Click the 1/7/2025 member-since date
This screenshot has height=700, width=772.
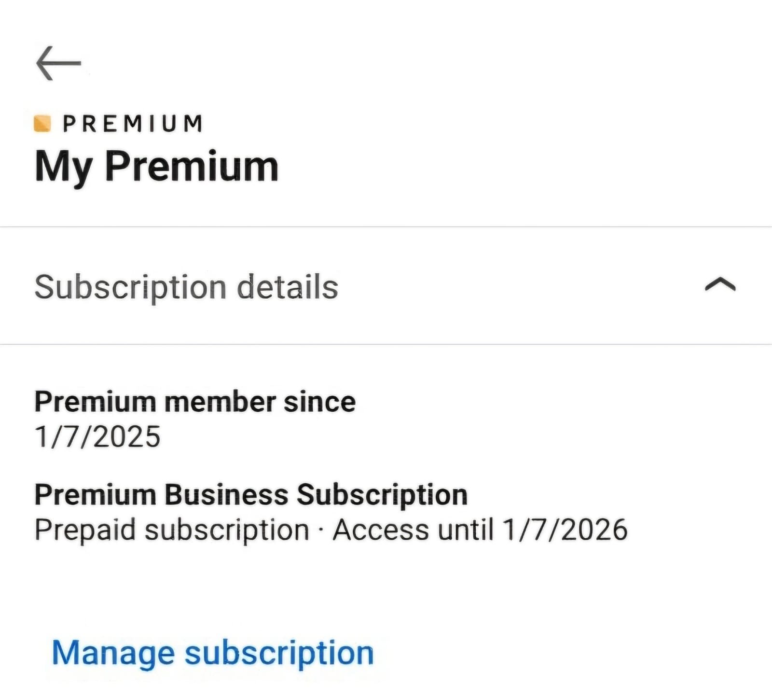pyautogui.click(x=97, y=437)
